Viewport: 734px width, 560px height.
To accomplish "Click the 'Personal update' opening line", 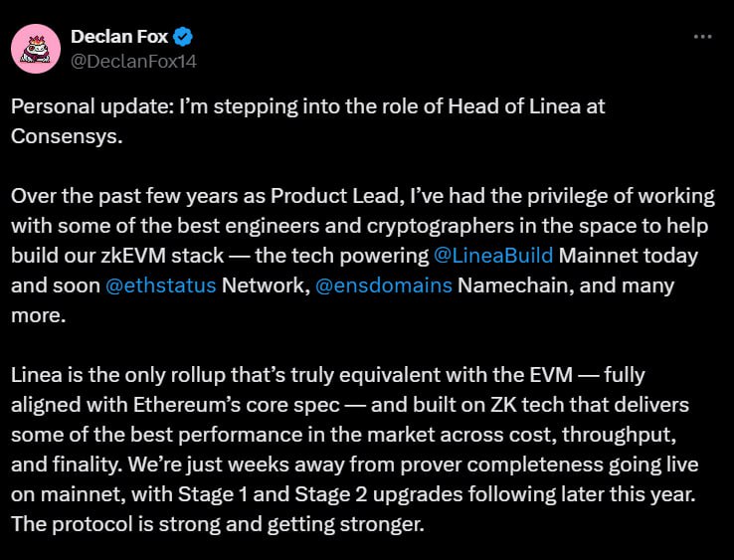I will [x=308, y=106].
